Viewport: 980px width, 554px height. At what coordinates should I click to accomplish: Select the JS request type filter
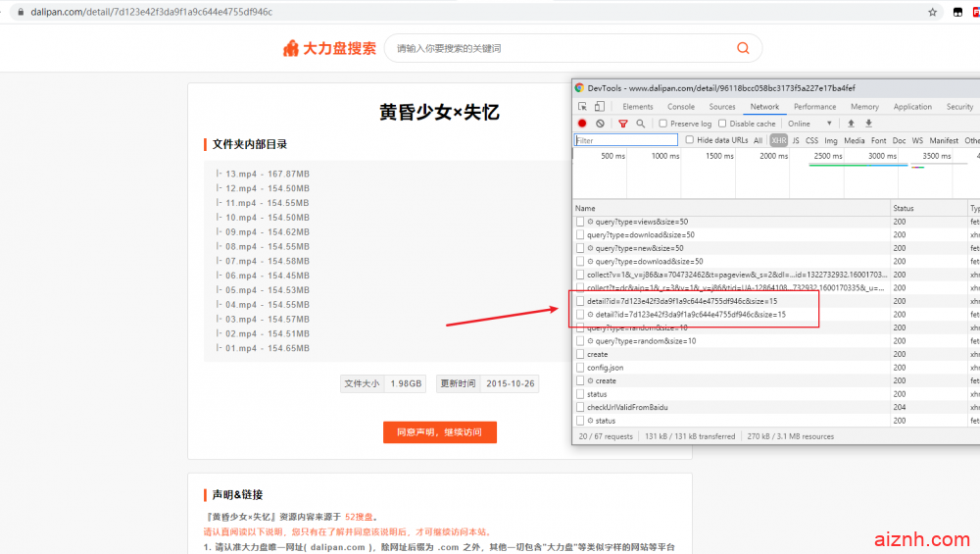[x=796, y=140]
